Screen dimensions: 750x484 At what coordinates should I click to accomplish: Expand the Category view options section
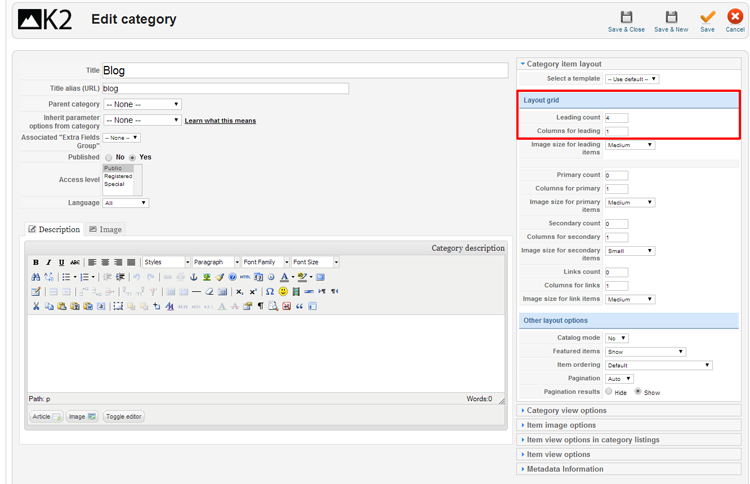566,410
